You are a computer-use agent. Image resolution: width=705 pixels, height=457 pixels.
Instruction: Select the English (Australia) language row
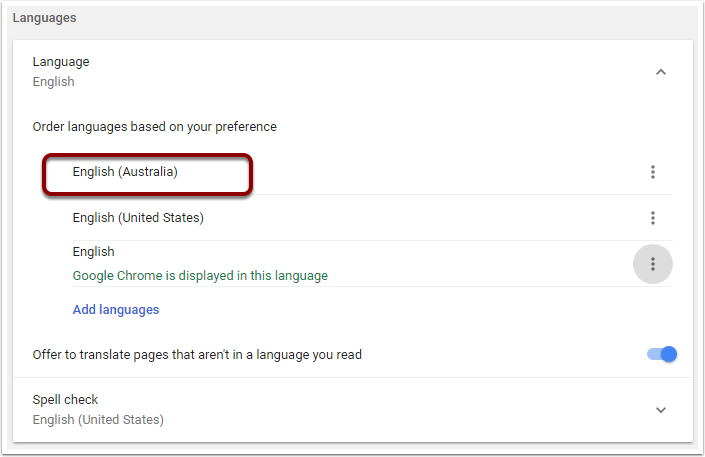(x=372, y=172)
